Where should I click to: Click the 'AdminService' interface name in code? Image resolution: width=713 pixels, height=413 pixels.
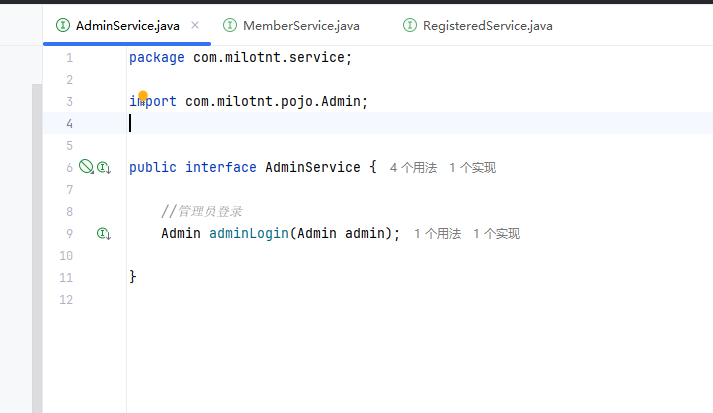pos(313,167)
